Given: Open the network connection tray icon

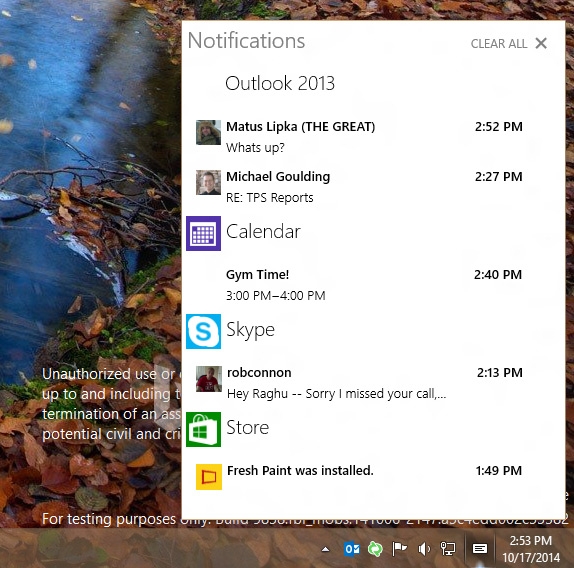Looking at the screenshot, I should coord(447,549).
